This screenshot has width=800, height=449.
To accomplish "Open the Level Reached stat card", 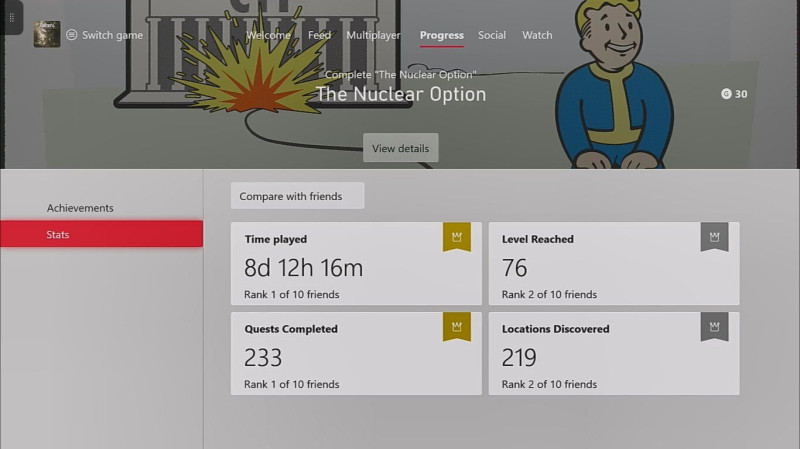I will 614,263.
